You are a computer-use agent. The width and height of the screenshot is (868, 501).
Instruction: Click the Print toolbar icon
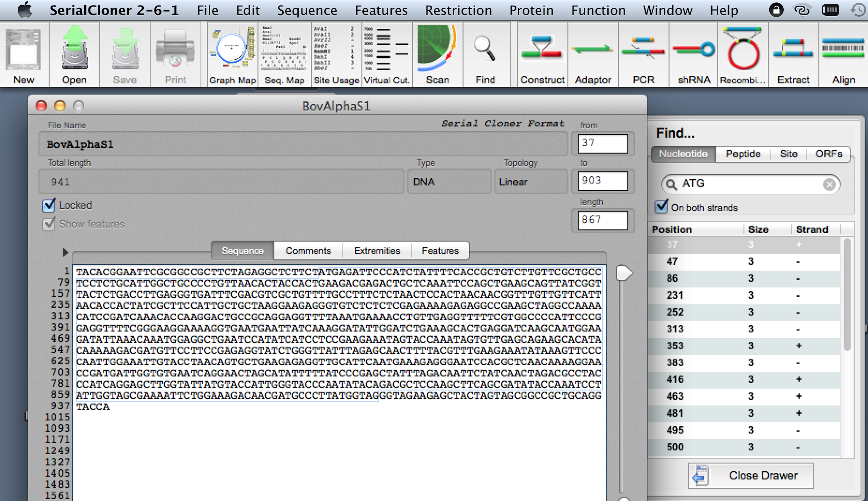pos(176,55)
